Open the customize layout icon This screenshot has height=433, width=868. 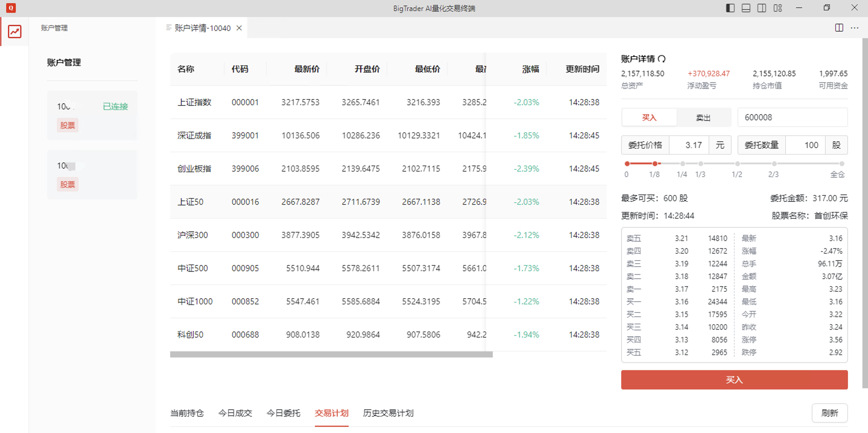(778, 8)
